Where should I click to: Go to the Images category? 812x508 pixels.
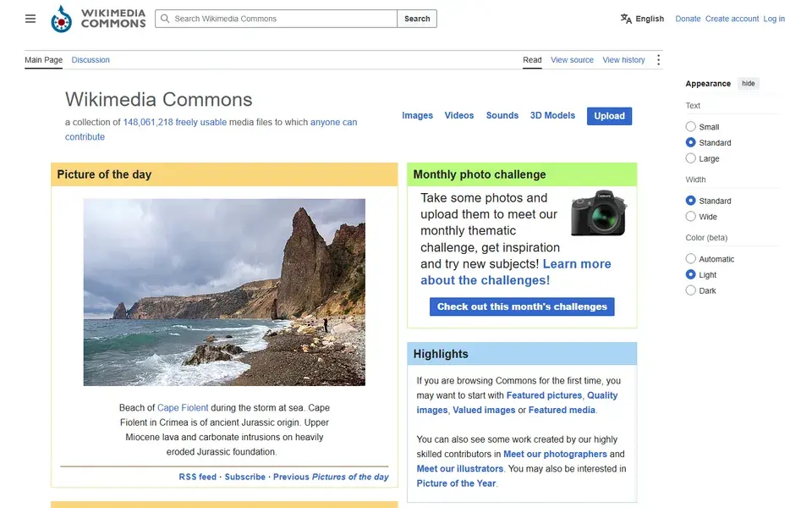coord(417,116)
